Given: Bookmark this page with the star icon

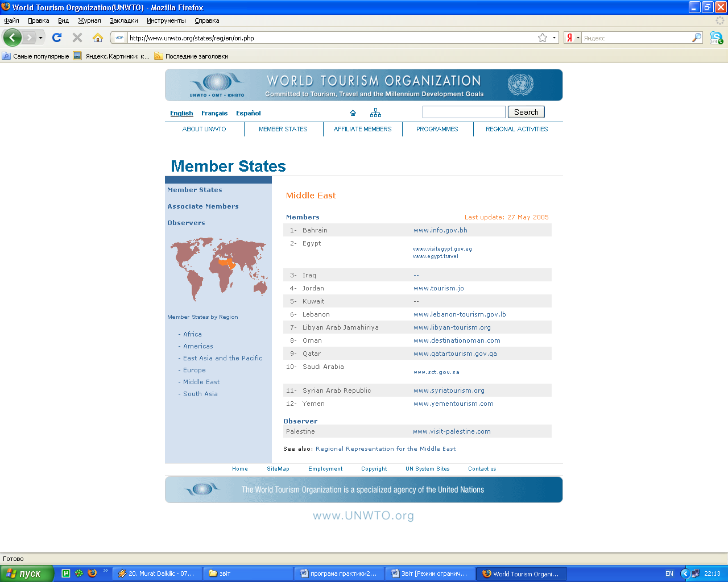Looking at the screenshot, I should pyautogui.click(x=543, y=38).
